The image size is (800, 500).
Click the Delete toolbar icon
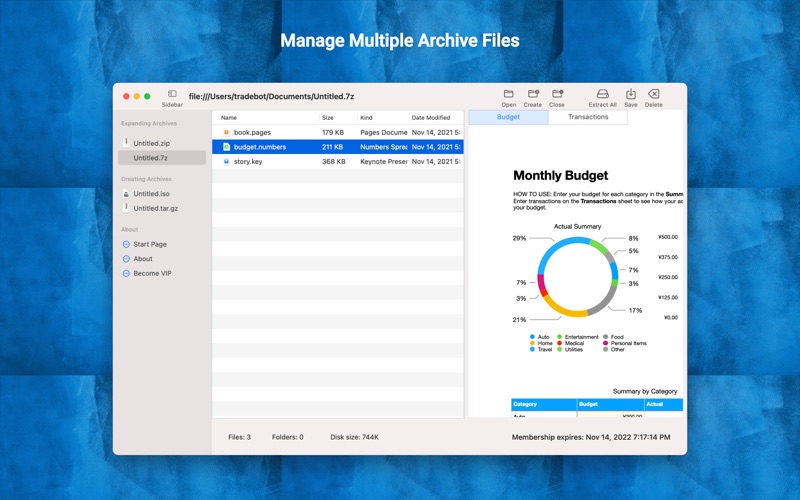pyautogui.click(x=653, y=94)
